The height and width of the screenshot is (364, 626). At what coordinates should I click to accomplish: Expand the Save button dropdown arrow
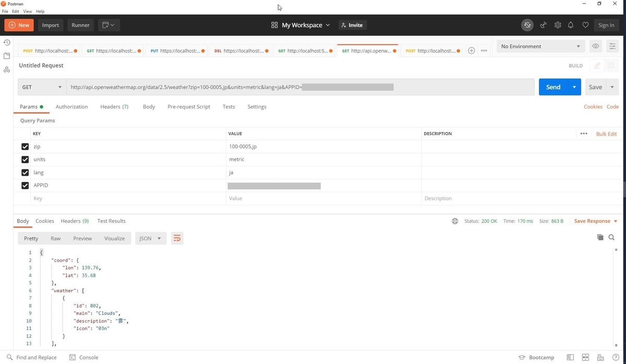[x=612, y=87]
